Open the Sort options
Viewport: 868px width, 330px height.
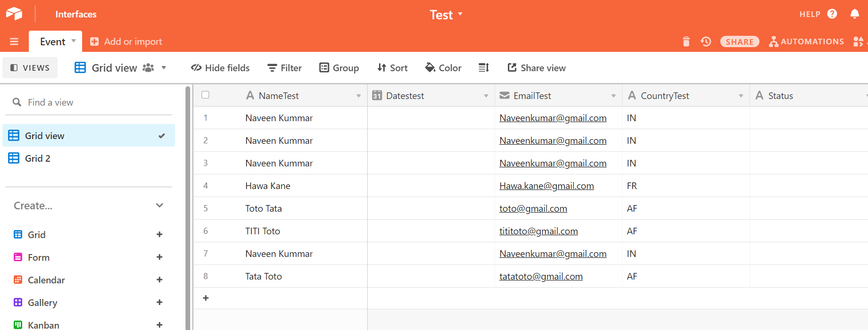tap(392, 68)
